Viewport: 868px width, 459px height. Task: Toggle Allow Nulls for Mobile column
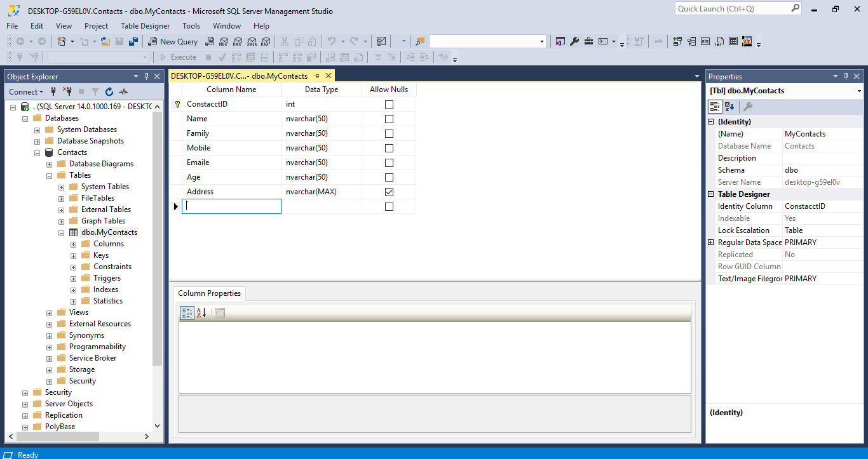click(389, 148)
